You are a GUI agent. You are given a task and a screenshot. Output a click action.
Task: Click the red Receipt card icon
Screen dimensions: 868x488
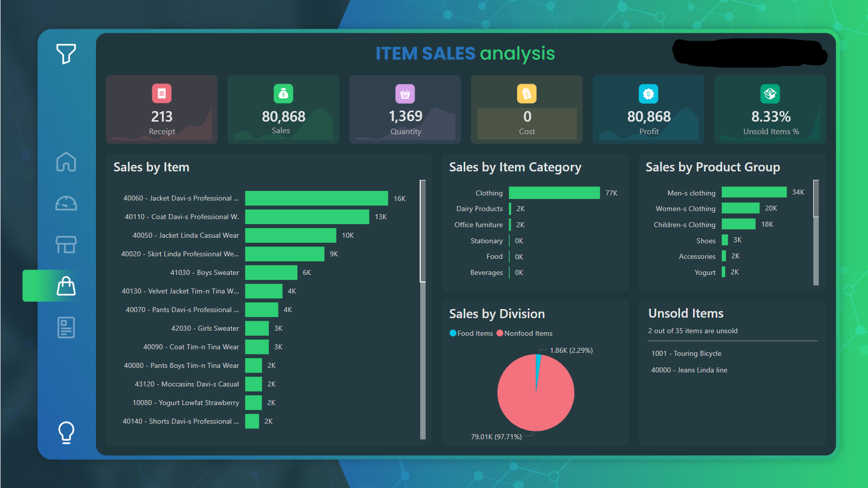coord(161,93)
